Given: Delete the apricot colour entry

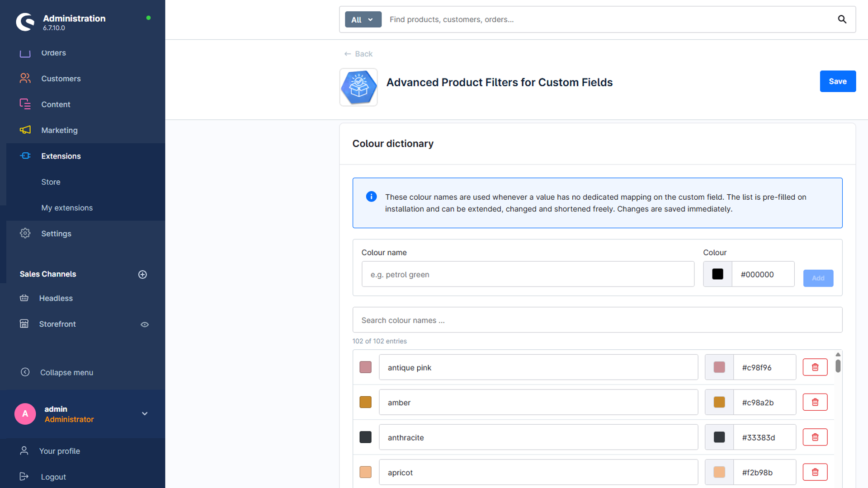Looking at the screenshot, I should (x=815, y=472).
